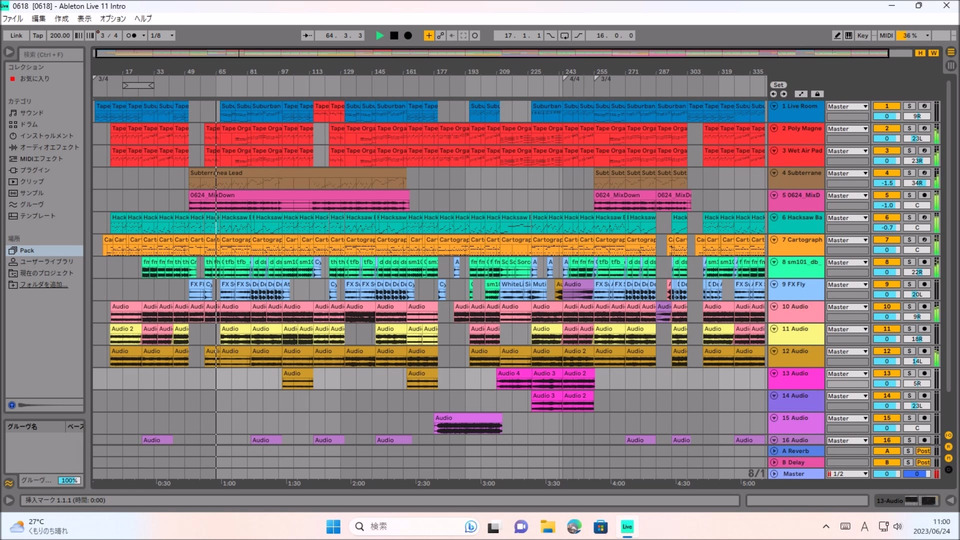
Task: Click the tempo field 200.00
Action: [59, 36]
